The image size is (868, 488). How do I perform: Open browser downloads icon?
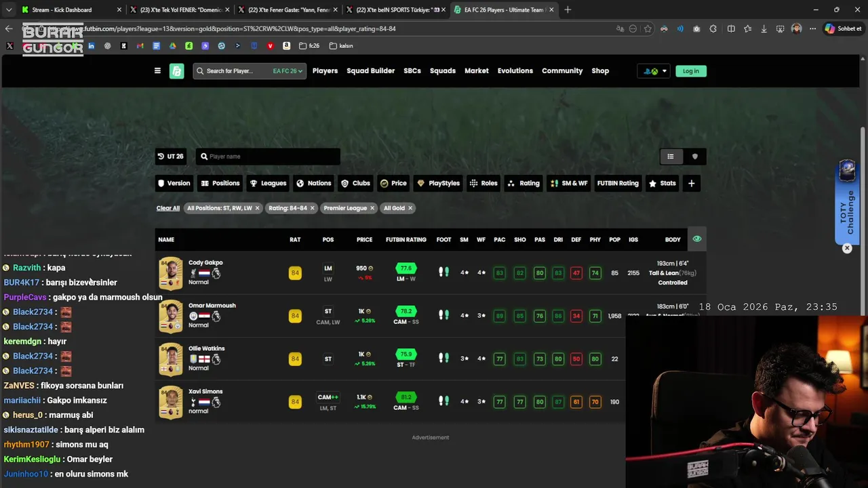pyautogui.click(x=764, y=28)
